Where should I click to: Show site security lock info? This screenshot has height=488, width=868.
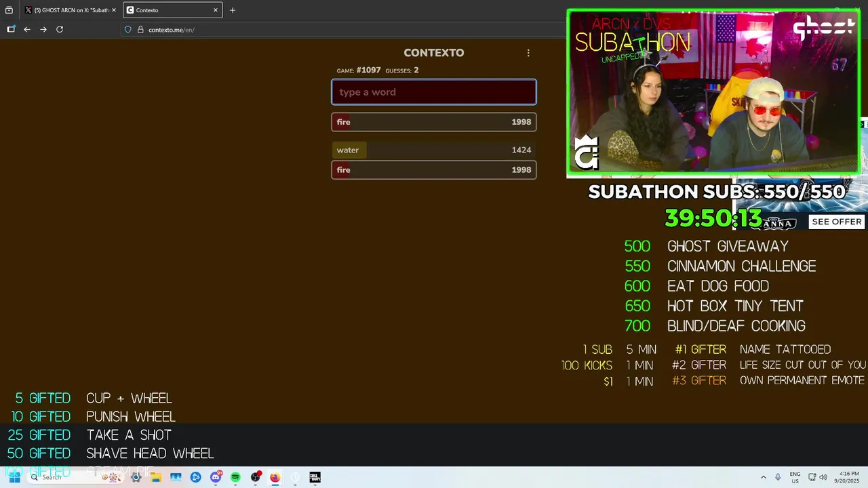[141, 30]
